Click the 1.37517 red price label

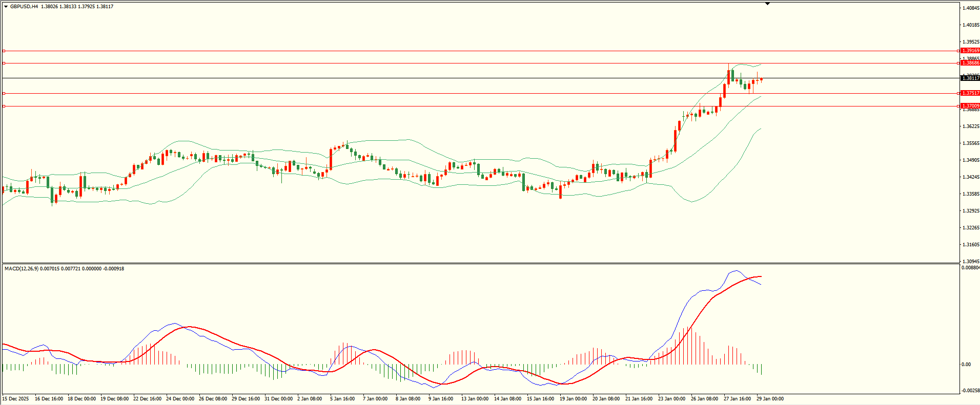(x=970, y=93)
